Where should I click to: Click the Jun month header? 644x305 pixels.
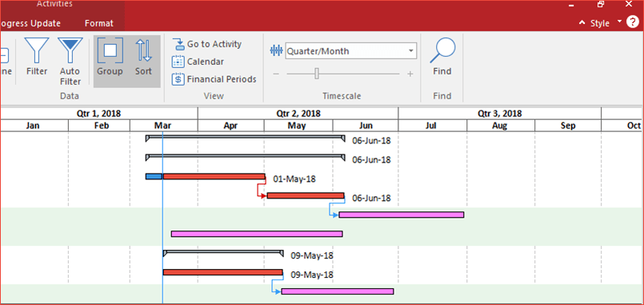pos(366,126)
